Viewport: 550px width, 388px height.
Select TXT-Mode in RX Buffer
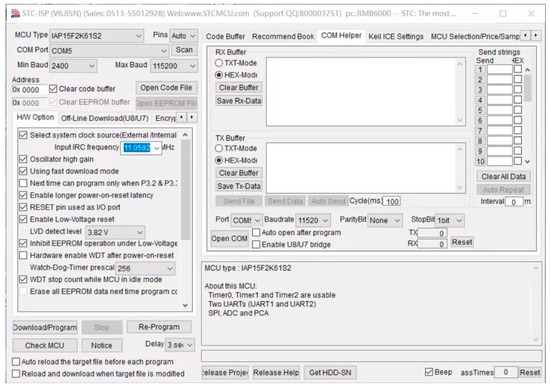pyautogui.click(x=219, y=63)
